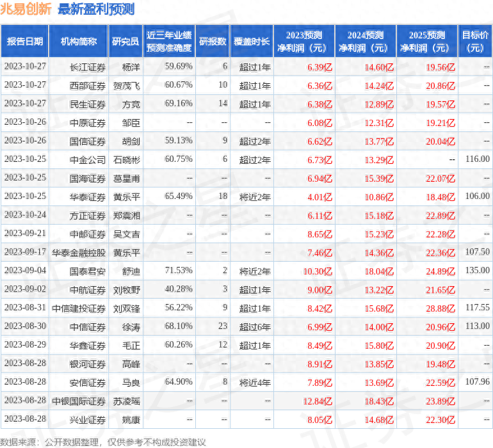Click researcher name 郑震湘

(126, 216)
